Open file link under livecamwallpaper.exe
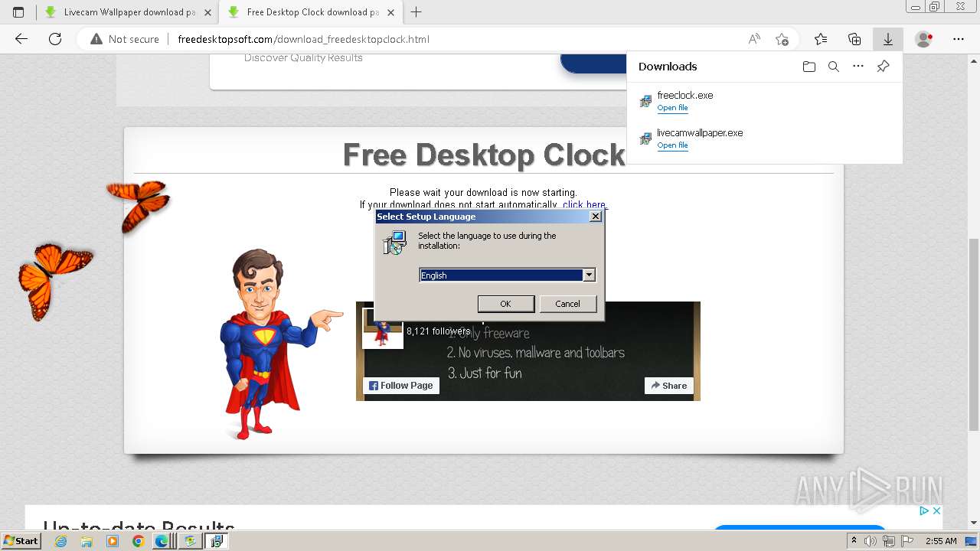The width and height of the screenshot is (980, 551). point(672,145)
